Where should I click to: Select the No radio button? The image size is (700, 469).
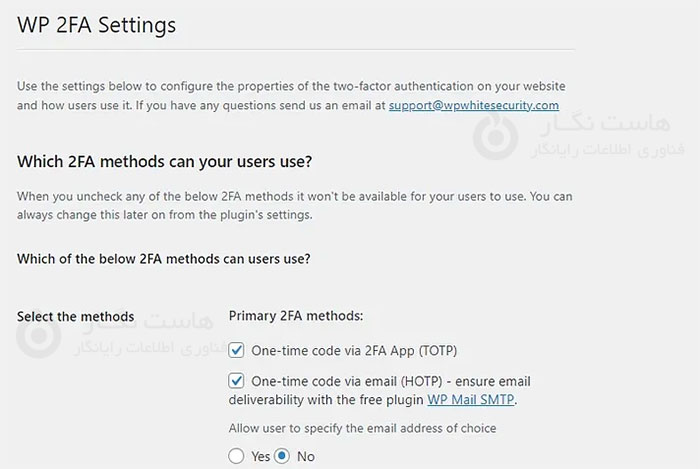282,456
